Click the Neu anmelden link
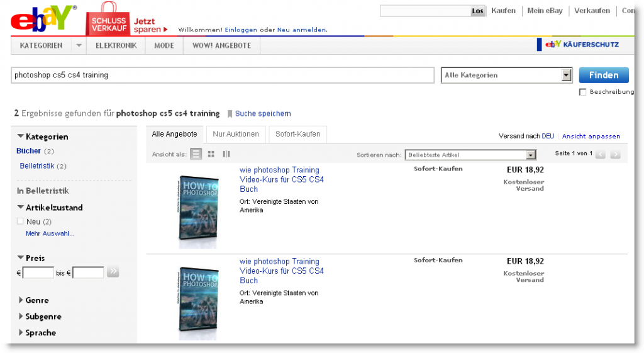 pos(302,30)
